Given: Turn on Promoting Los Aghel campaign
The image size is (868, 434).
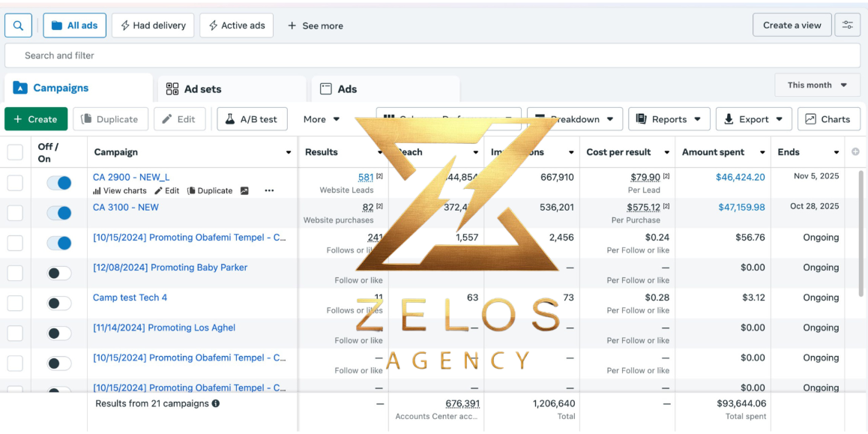Looking at the screenshot, I should tap(59, 334).
